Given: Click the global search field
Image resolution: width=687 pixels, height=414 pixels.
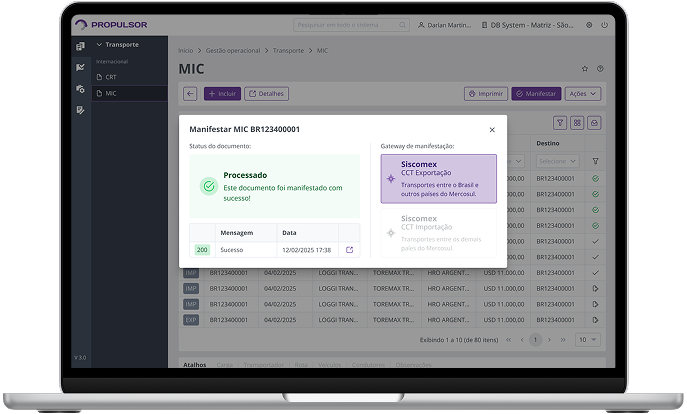Looking at the screenshot, I should click(x=350, y=25).
